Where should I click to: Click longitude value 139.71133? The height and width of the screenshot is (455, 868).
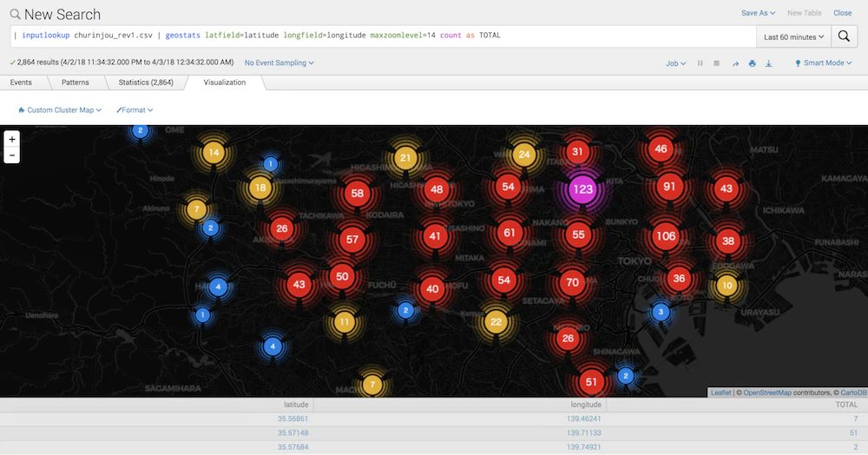coord(583,433)
